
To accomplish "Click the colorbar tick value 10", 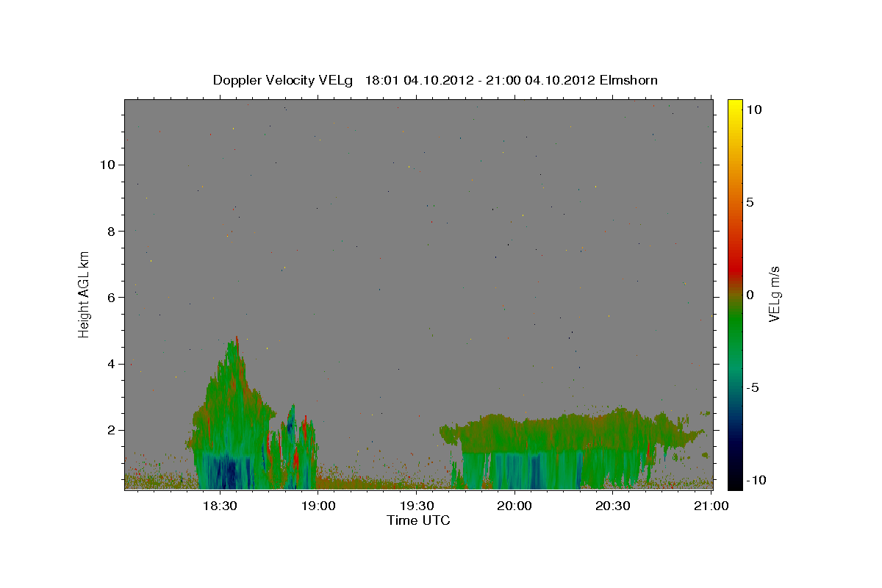I will pyautogui.click(x=754, y=109).
